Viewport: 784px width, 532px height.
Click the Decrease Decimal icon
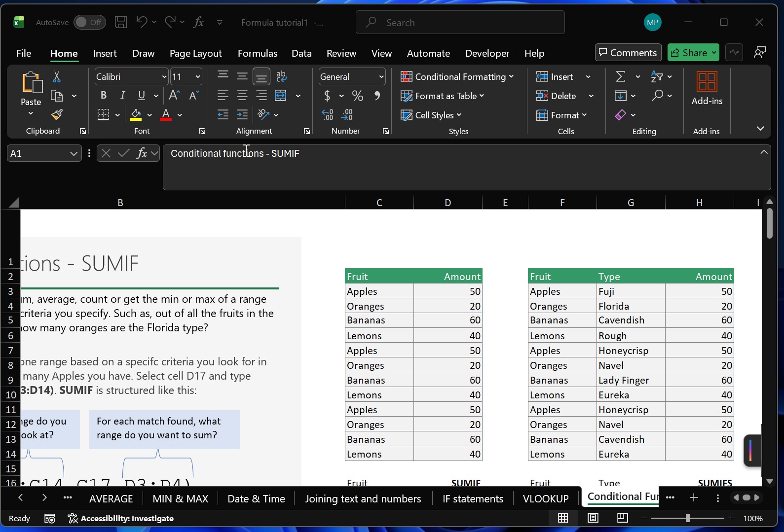pyautogui.click(x=347, y=115)
